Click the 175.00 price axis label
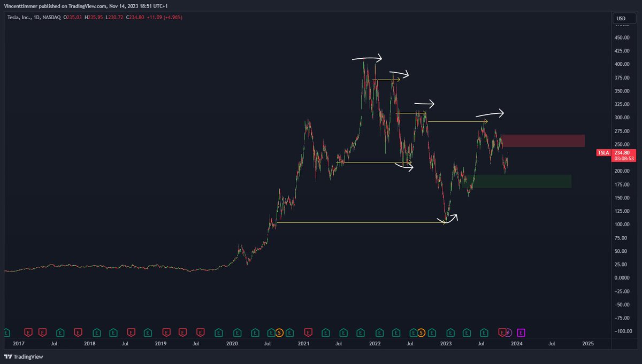 (x=622, y=184)
